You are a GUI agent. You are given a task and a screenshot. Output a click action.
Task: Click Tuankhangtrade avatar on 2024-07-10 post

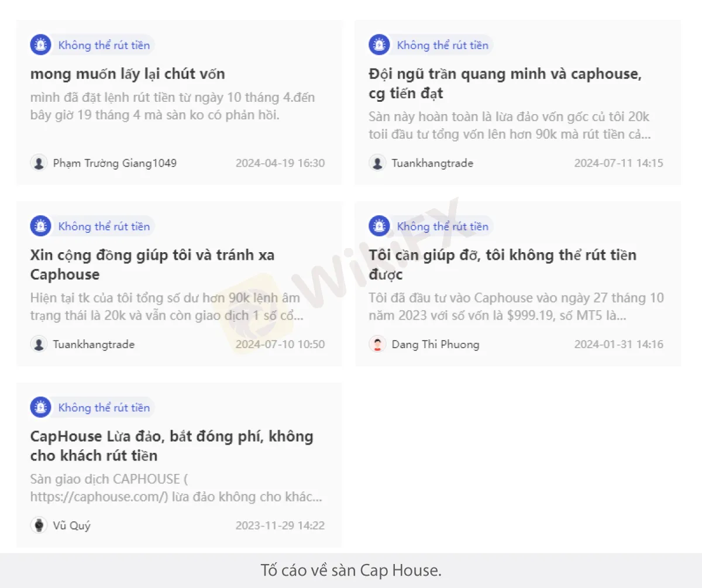[39, 344]
